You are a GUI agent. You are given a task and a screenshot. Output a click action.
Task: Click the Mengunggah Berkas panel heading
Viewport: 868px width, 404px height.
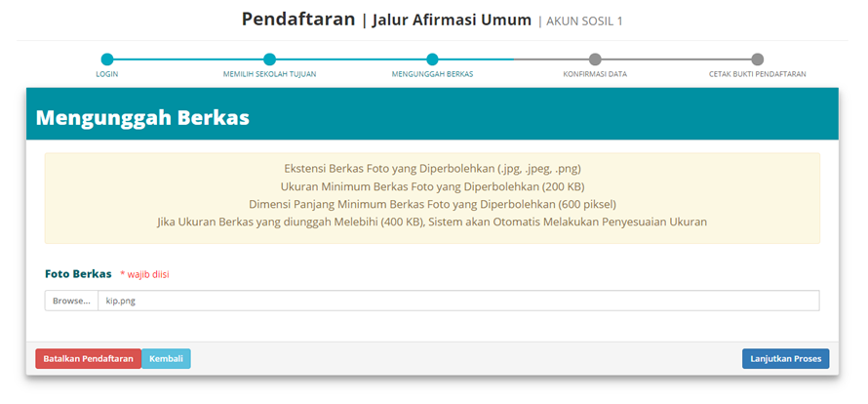(x=142, y=117)
